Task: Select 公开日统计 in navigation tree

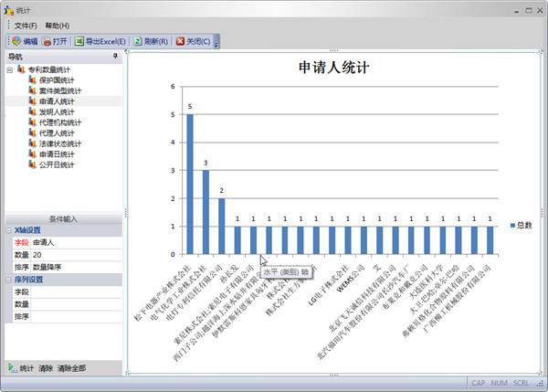Action: (57, 164)
